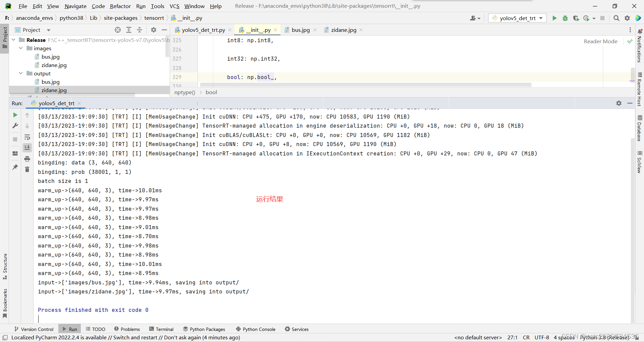Open the File menu

coord(23,6)
